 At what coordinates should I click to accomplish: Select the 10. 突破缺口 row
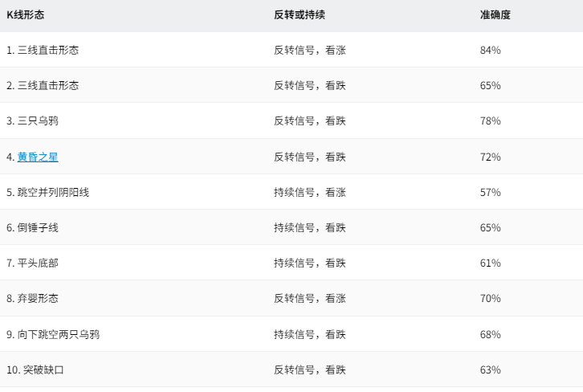coord(291,370)
